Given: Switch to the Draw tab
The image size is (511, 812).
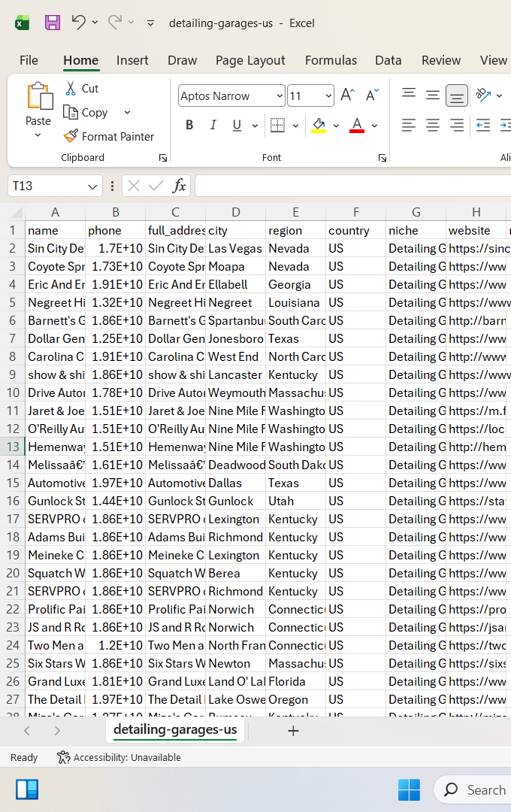Looking at the screenshot, I should click(x=183, y=60).
